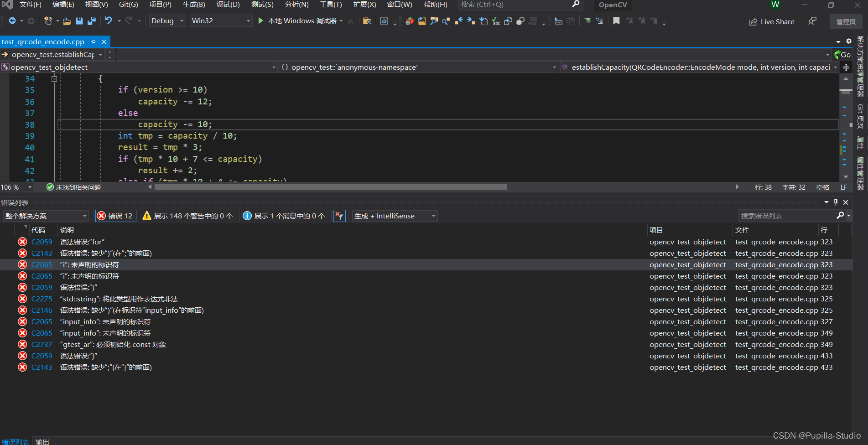This screenshot has width=868, height=445.
Task: Open the 视图(V) menu
Action: pos(97,5)
